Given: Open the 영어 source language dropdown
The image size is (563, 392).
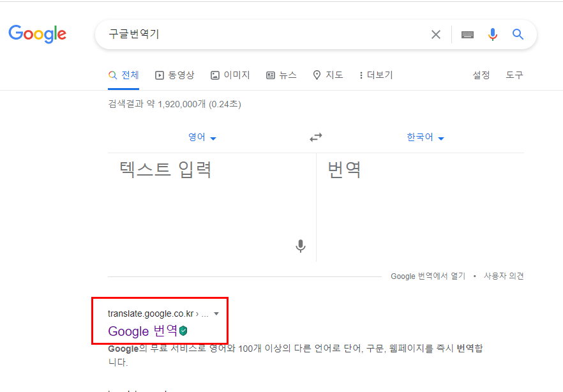Looking at the screenshot, I should (202, 137).
